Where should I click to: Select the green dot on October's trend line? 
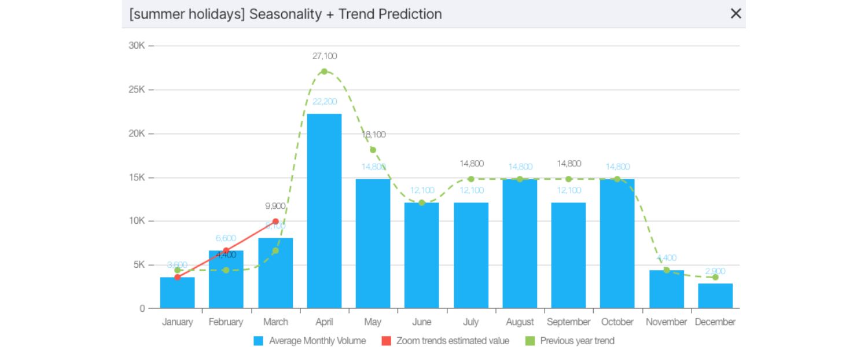point(617,178)
